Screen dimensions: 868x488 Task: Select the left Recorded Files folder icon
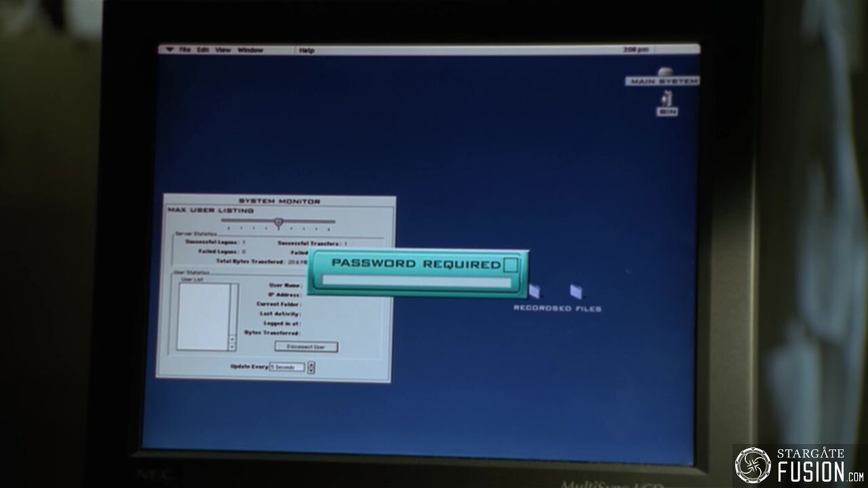click(535, 291)
